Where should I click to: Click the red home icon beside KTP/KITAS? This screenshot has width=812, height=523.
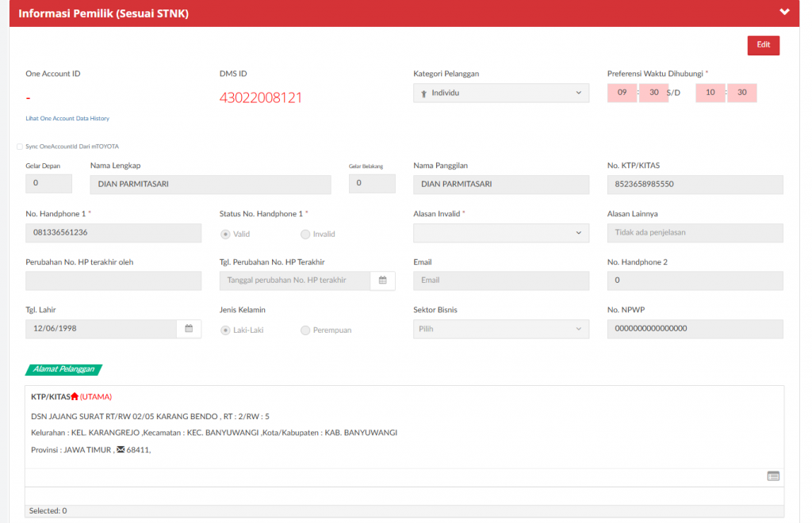pyautogui.click(x=75, y=396)
